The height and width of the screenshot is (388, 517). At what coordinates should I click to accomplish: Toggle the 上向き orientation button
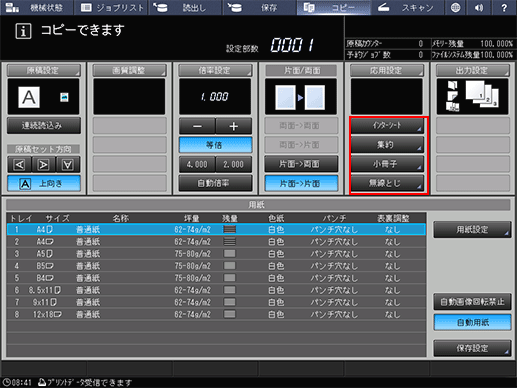click(44, 183)
